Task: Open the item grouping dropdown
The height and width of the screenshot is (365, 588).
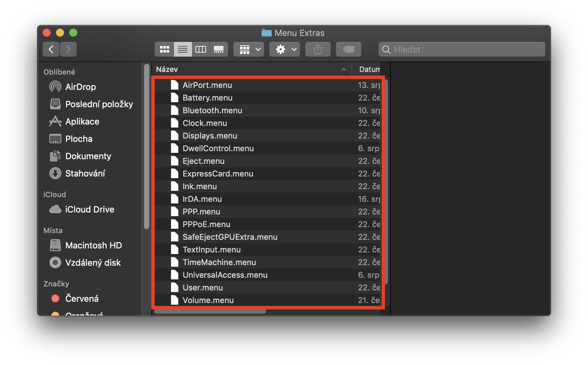Action: click(248, 49)
